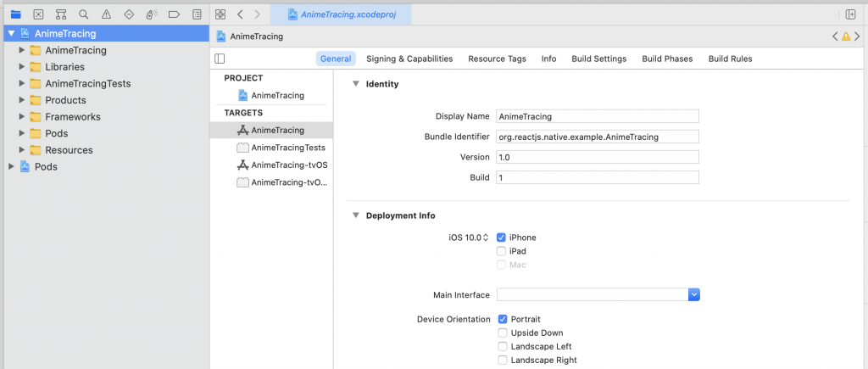Enable Landscape Left orientation

pos(502,346)
